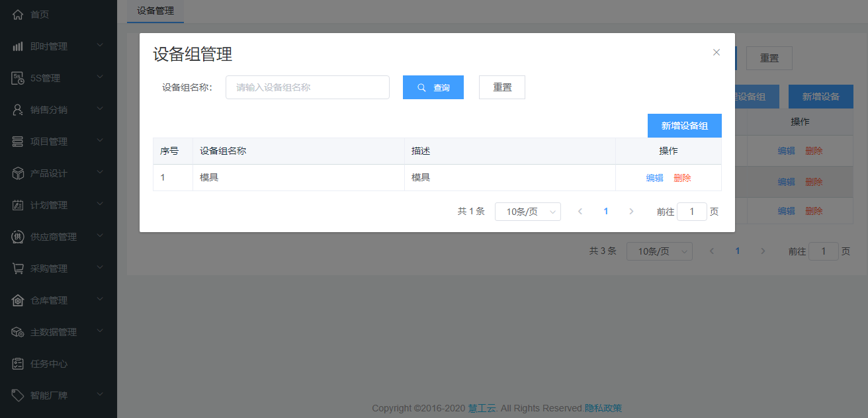Click the 新增设备组 button

684,126
